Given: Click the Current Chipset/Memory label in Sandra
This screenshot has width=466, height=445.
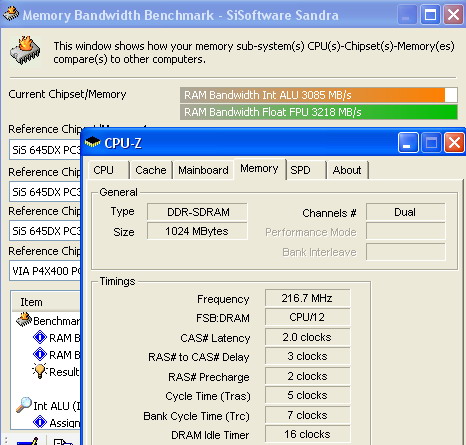Looking at the screenshot, I should click(x=67, y=94).
